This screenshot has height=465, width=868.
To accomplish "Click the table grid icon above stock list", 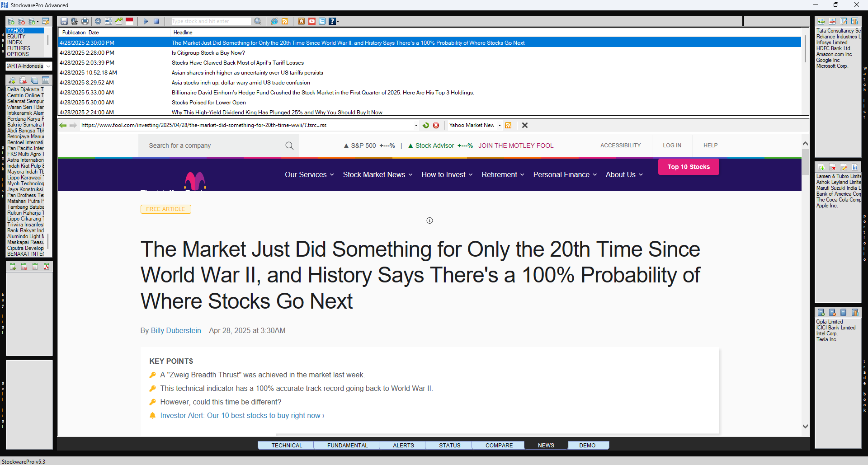I will 46,80.
